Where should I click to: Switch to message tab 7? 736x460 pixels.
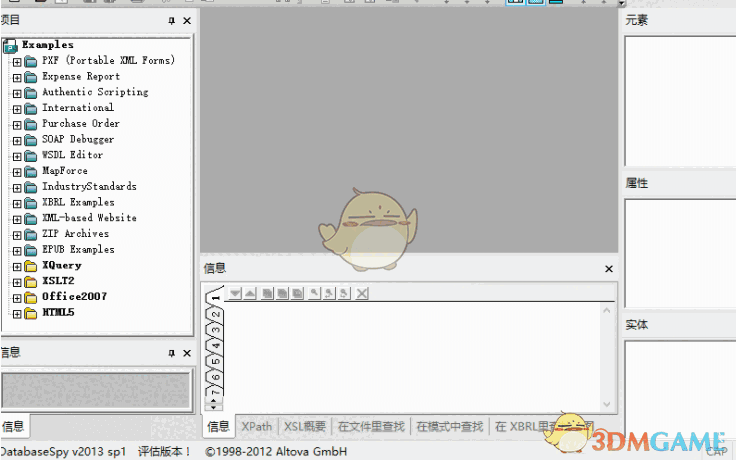(x=215, y=391)
